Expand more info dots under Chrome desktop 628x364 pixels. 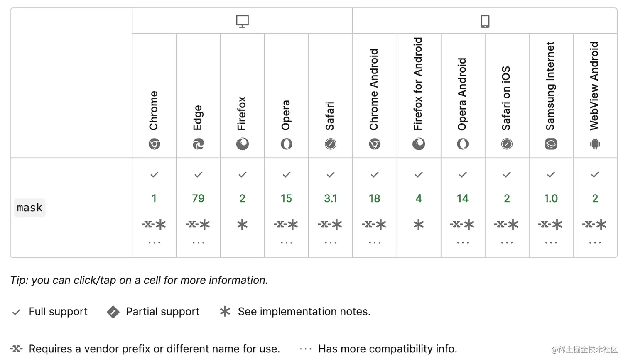[x=154, y=243]
